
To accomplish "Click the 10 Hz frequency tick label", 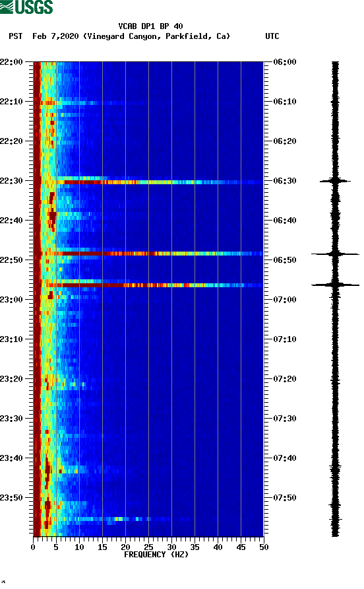I will point(79,547).
